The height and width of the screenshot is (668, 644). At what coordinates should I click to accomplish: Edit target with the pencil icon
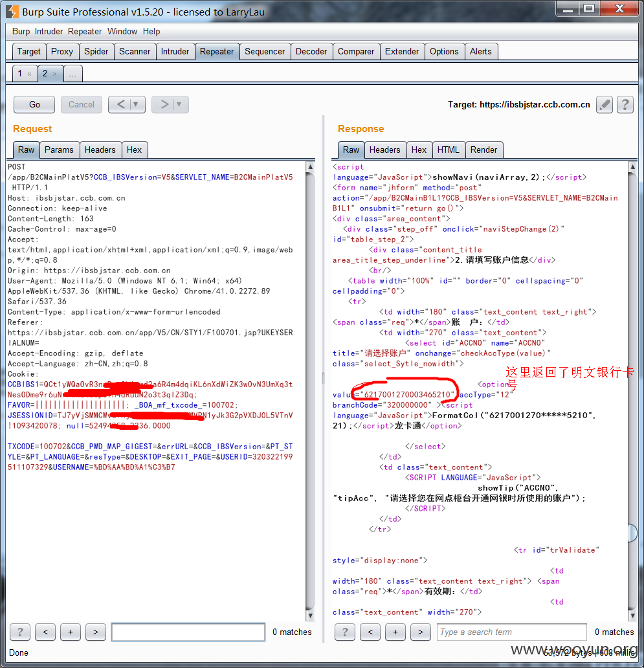pos(605,104)
